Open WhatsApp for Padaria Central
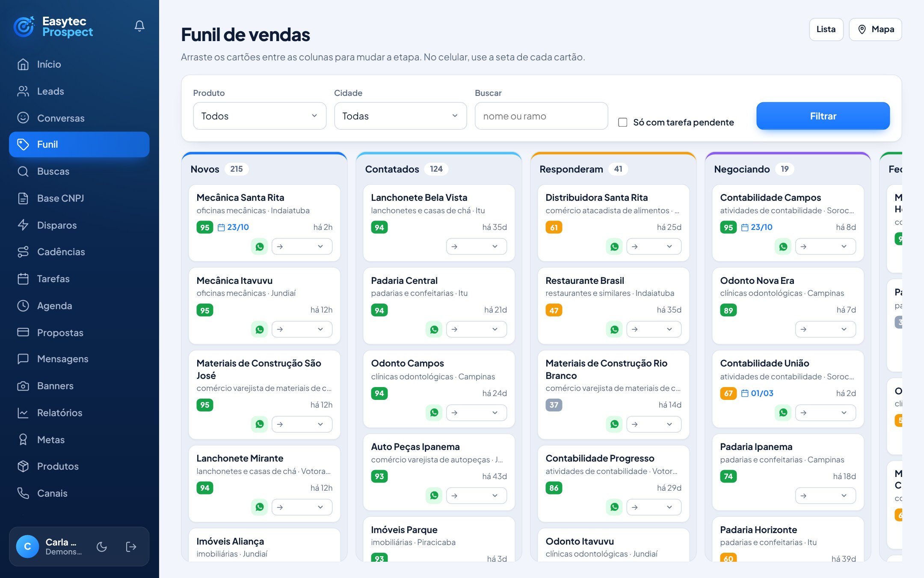 434,329
